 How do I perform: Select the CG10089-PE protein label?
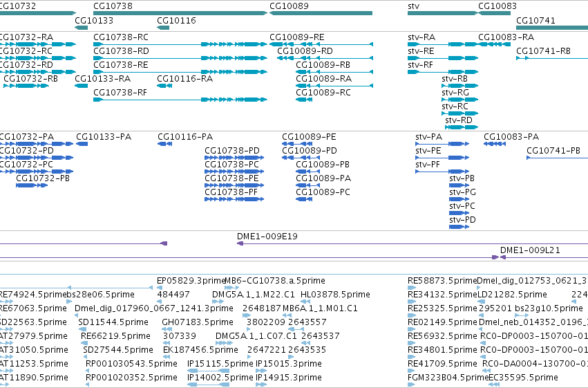pyautogui.click(x=309, y=137)
